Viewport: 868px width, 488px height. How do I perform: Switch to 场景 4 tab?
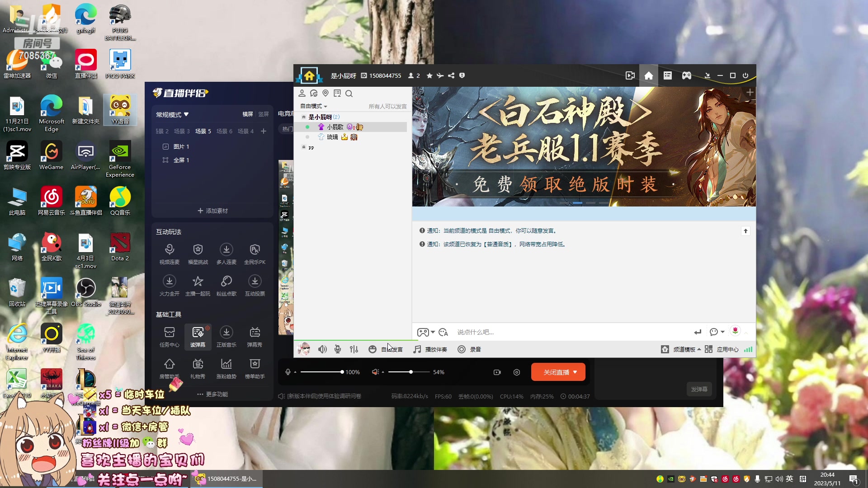pyautogui.click(x=245, y=131)
